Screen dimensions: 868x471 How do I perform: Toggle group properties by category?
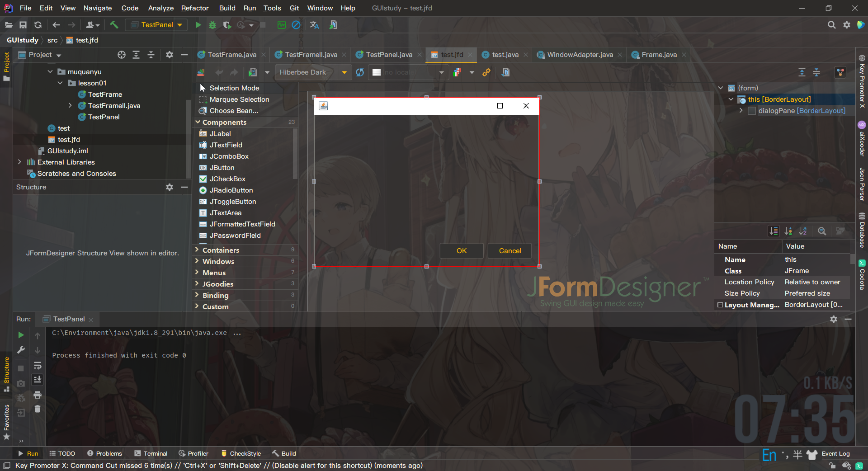pyautogui.click(x=774, y=231)
